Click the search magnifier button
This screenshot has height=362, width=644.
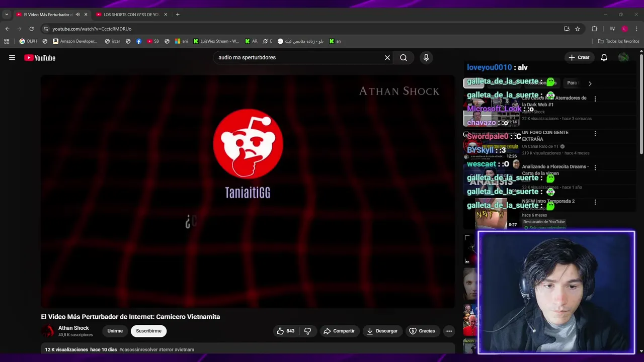pyautogui.click(x=404, y=58)
